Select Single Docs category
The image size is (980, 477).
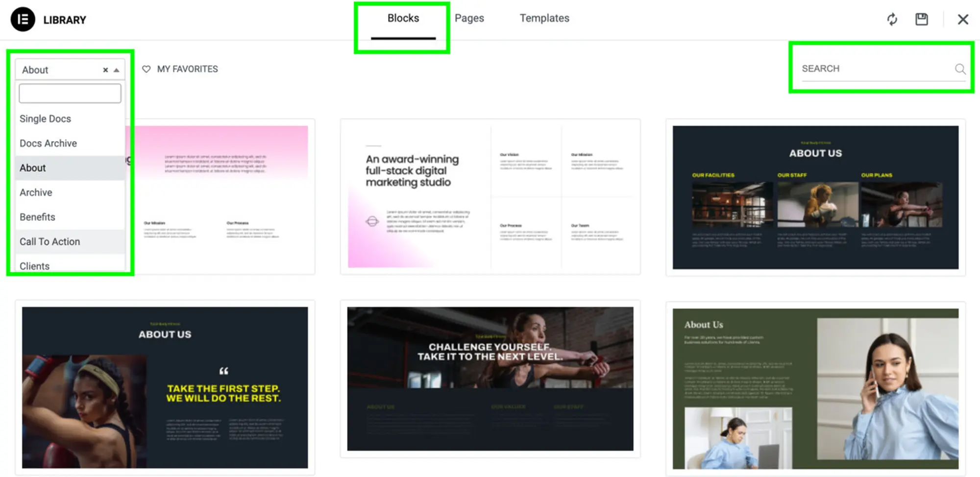tap(70, 119)
